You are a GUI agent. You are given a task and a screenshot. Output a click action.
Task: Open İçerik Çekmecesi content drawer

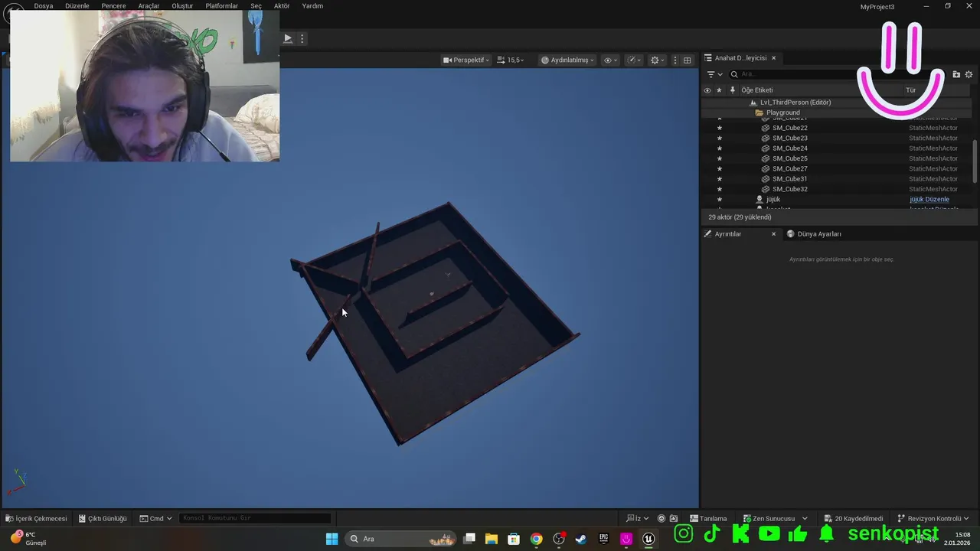click(37, 518)
